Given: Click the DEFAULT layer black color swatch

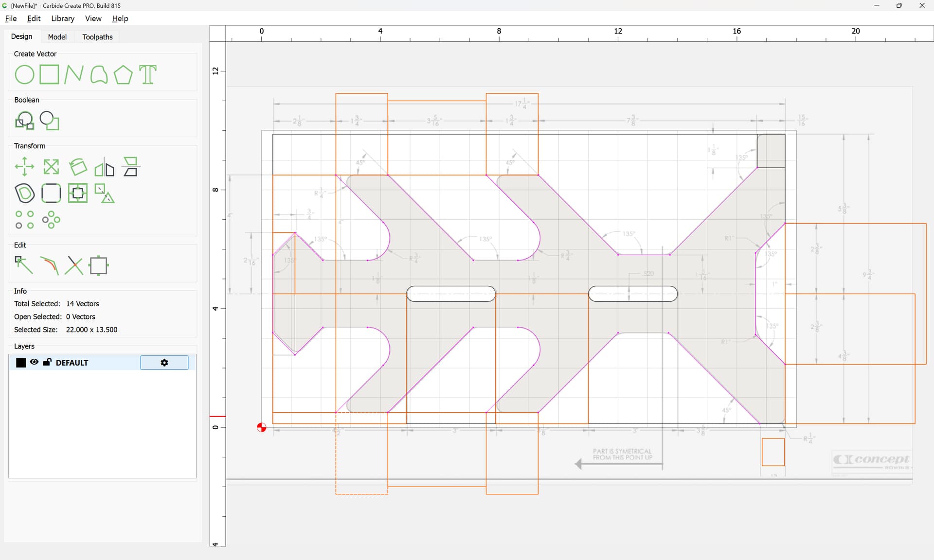Looking at the screenshot, I should 21,363.
